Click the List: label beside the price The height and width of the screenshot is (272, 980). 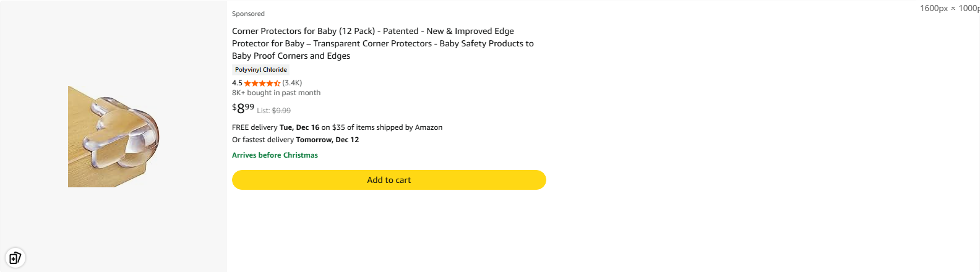click(263, 111)
